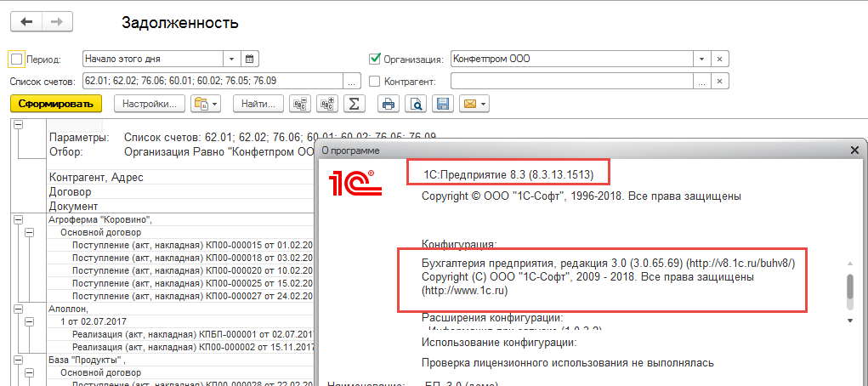Click the Договор header cell
Screen dimensions: 868x386
pyautogui.click(x=180, y=192)
